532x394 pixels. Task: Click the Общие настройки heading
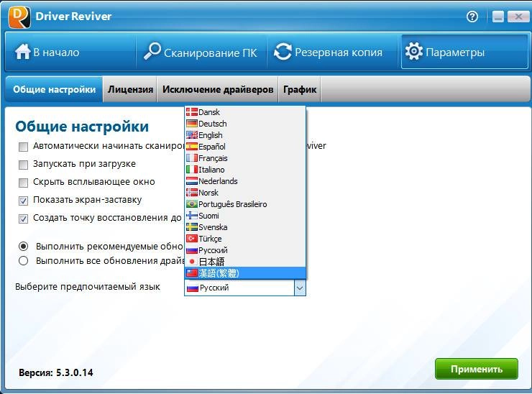click(x=82, y=127)
